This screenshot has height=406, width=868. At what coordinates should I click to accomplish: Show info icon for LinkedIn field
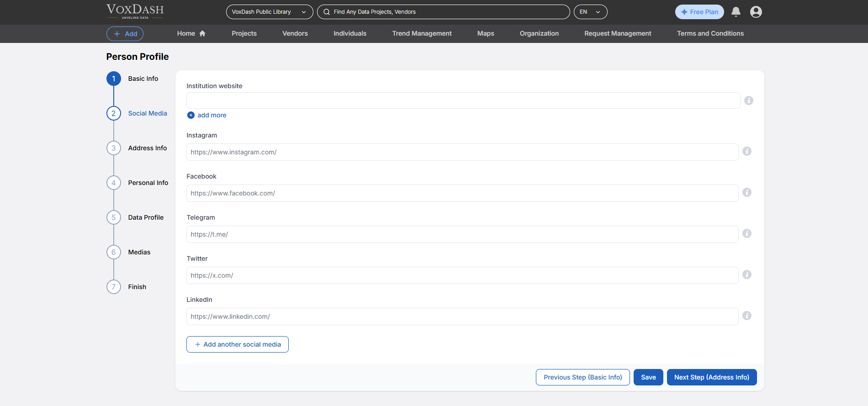(x=747, y=316)
